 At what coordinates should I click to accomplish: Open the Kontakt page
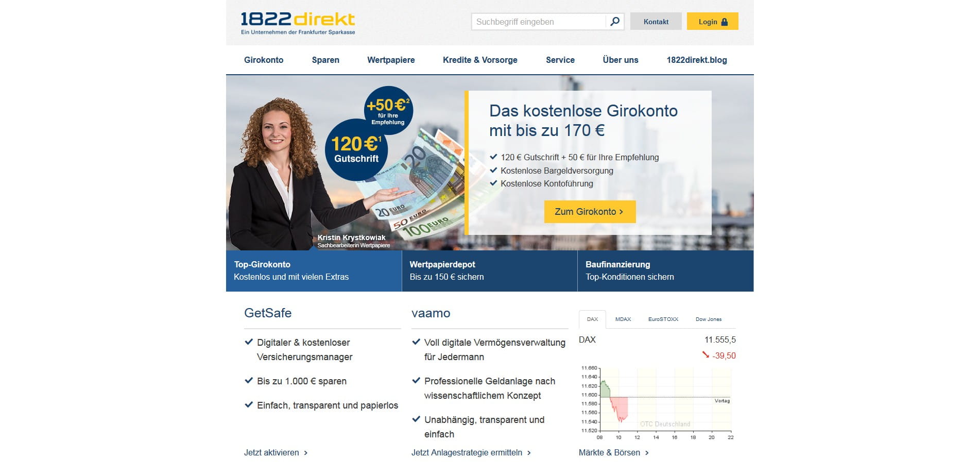[656, 22]
